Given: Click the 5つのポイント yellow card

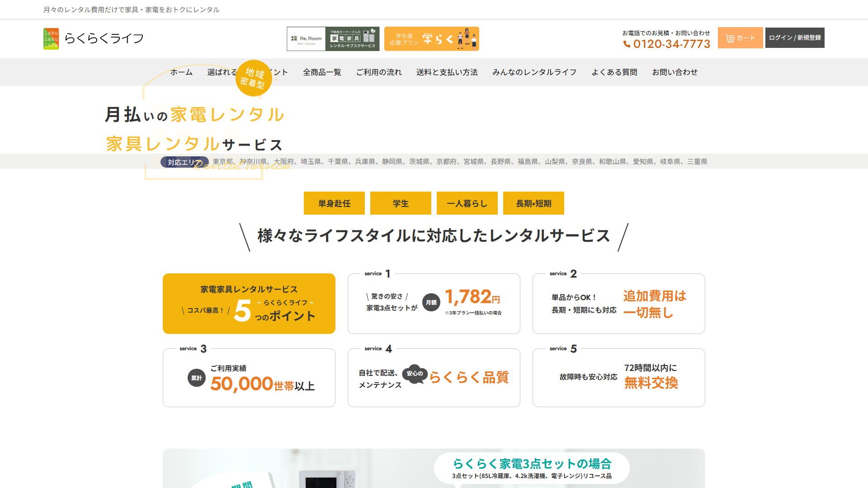Looking at the screenshot, I should (x=249, y=303).
